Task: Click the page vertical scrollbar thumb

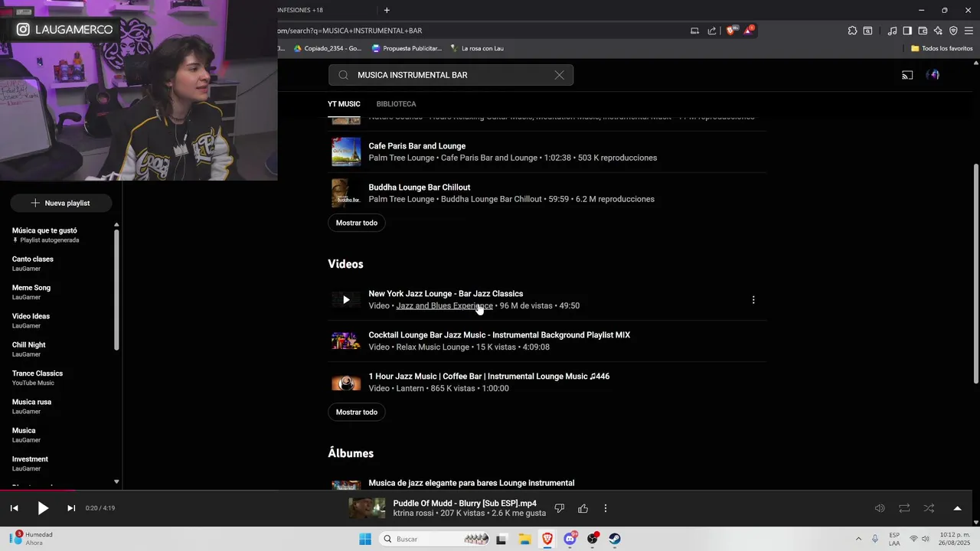Action: (975, 274)
